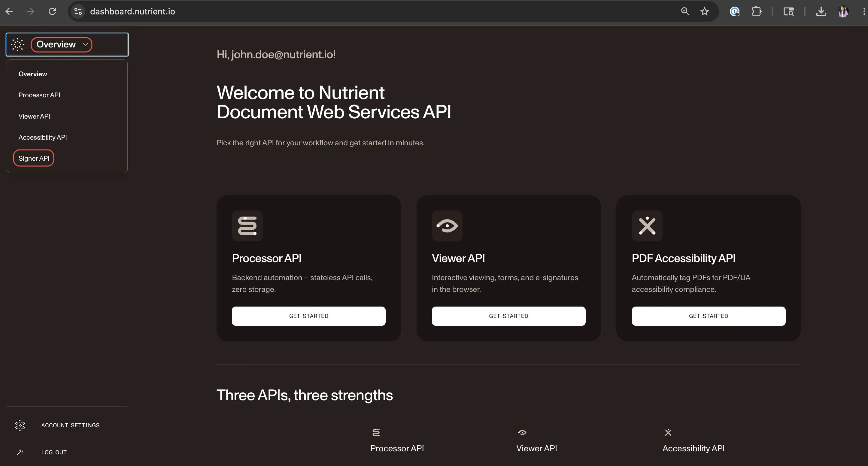Image resolution: width=868 pixels, height=466 pixels.
Task: Open the browser profile avatar
Action: coord(843,11)
